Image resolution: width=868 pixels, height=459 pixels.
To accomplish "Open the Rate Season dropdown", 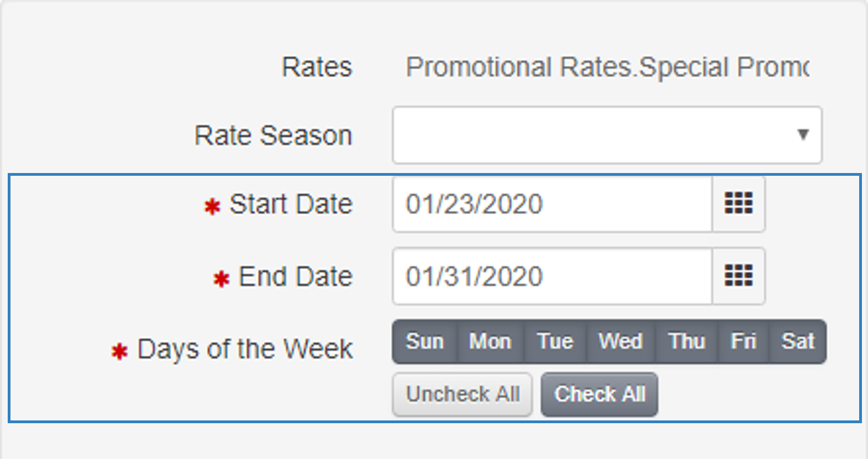I will (x=607, y=135).
